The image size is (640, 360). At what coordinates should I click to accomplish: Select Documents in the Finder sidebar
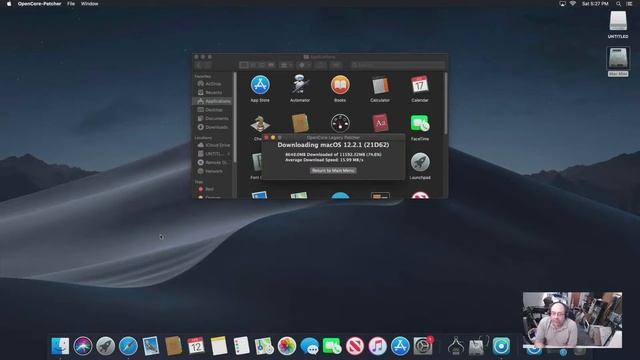point(213,118)
